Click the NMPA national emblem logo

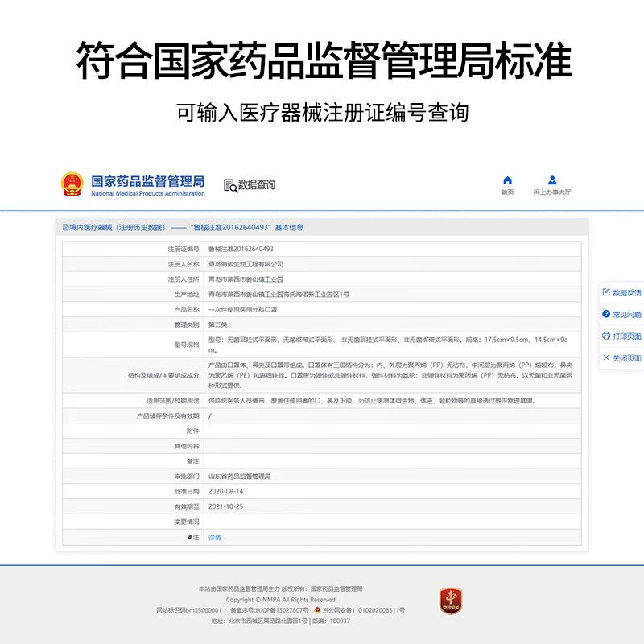72,184
